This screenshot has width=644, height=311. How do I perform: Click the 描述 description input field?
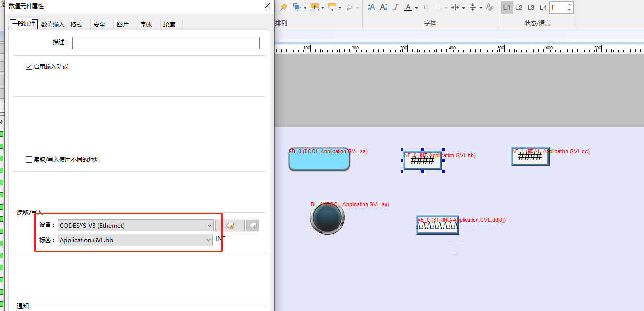click(166, 43)
